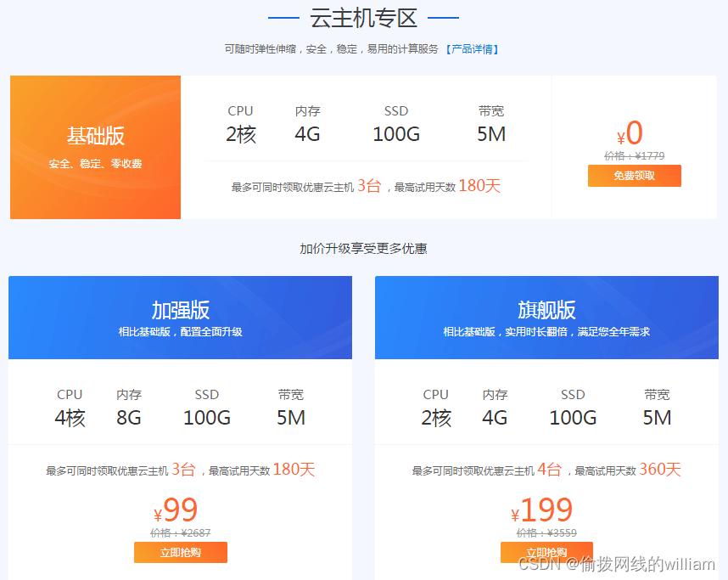Click 相比基础版，实用时长翻倍，满足您全年需求 subtitle

click(x=546, y=332)
